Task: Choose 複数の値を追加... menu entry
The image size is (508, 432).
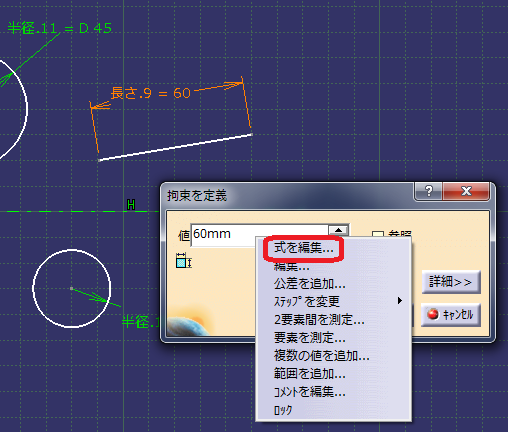Action: point(322,356)
